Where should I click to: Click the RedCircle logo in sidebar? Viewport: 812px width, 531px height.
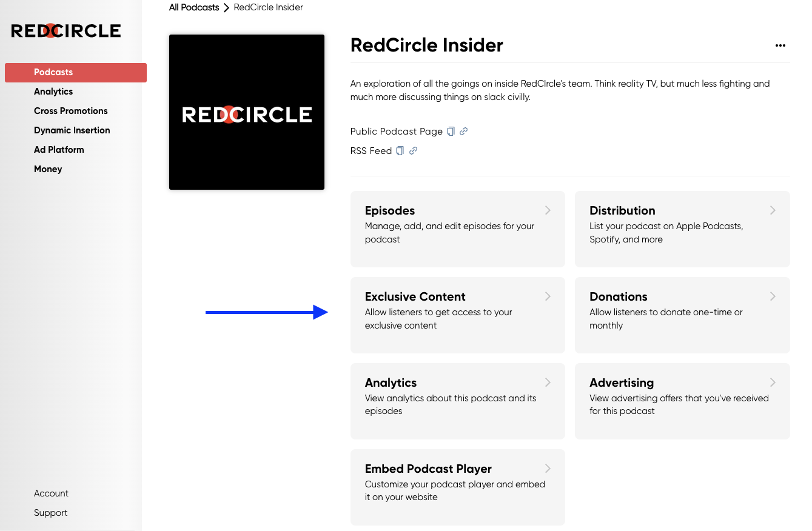tap(66, 30)
